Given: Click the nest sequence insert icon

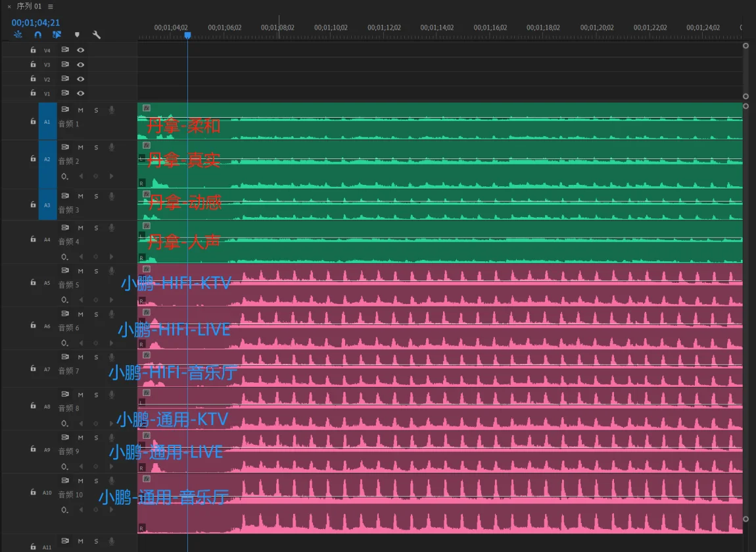Looking at the screenshot, I should [18, 35].
